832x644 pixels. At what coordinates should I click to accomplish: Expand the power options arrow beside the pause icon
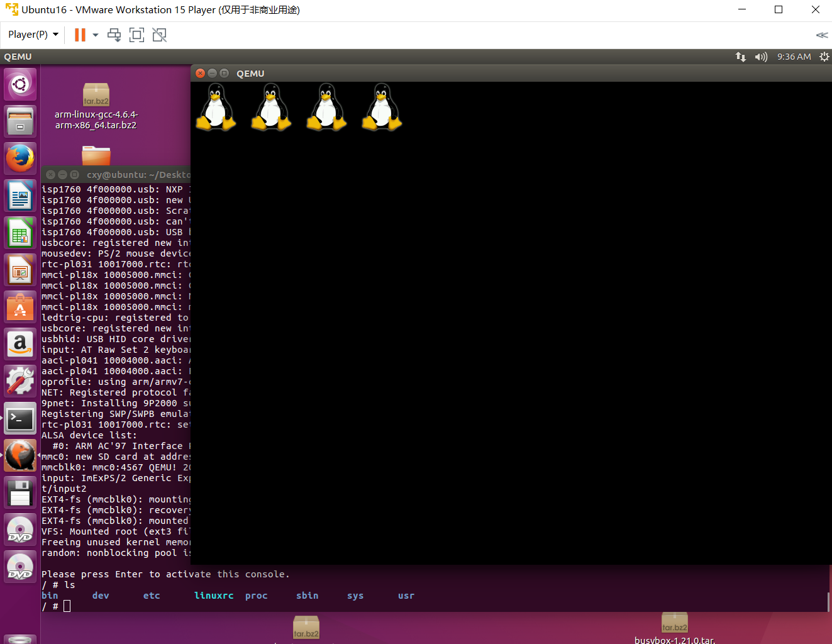(96, 35)
